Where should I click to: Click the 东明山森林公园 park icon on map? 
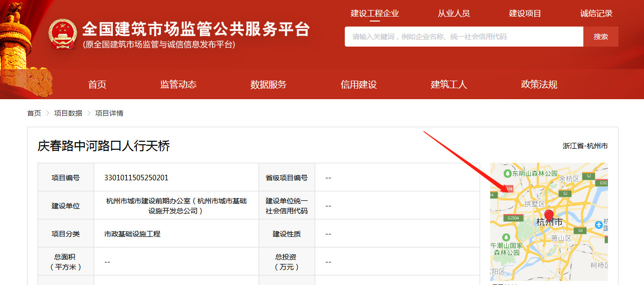click(x=508, y=173)
